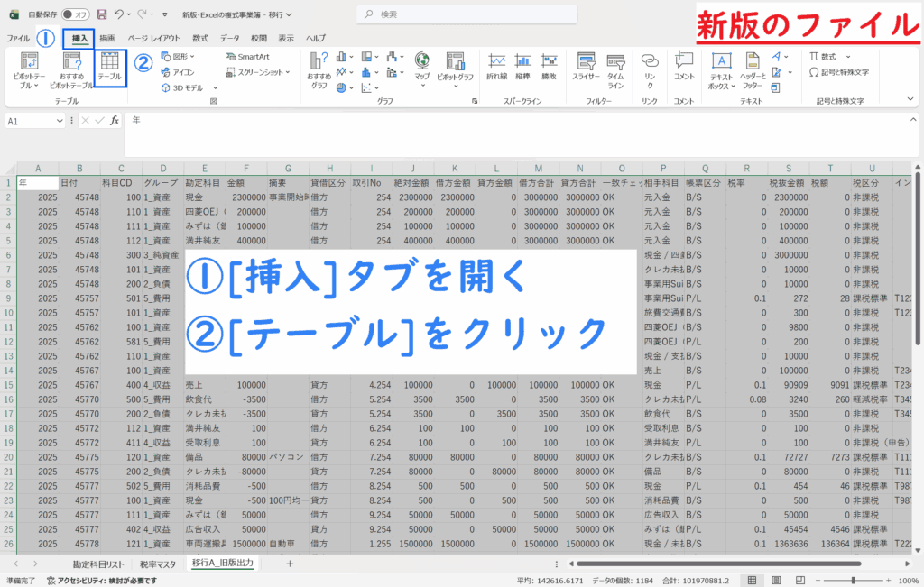
Task: Click the テーブル (Table) icon in ribbon
Action: pos(110,67)
